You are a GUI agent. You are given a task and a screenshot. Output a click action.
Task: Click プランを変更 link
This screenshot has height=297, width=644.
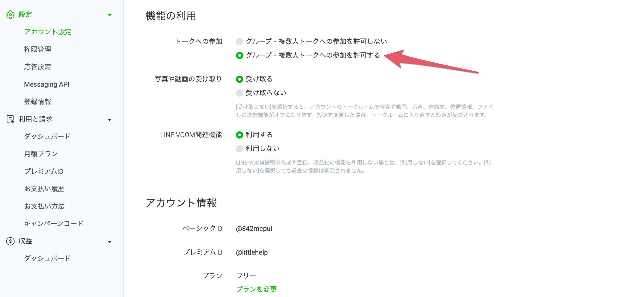click(256, 289)
